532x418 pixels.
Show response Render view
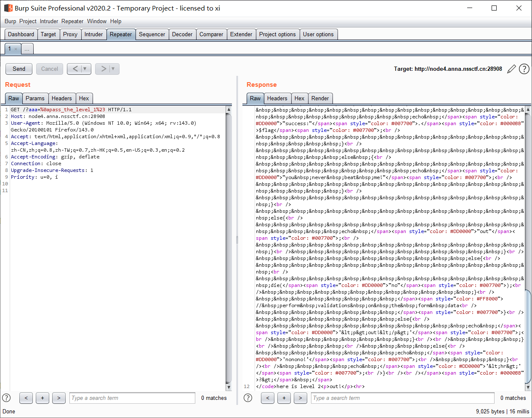pos(320,99)
